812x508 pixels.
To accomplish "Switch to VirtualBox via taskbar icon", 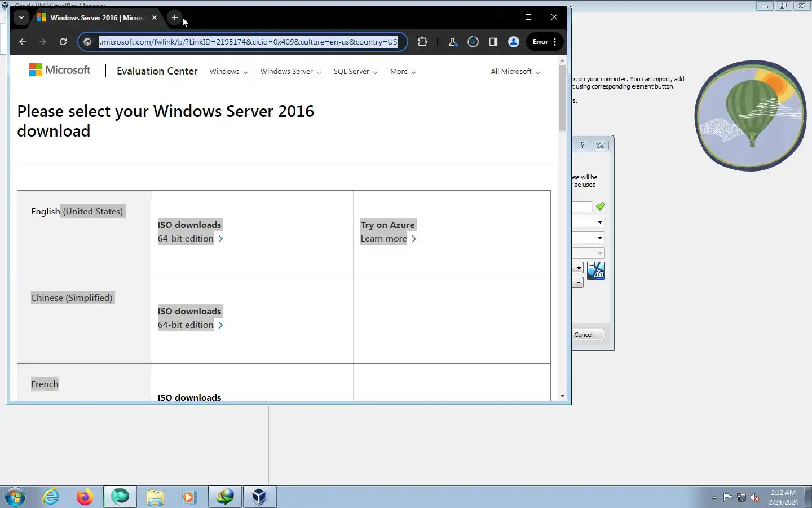I will point(259,497).
